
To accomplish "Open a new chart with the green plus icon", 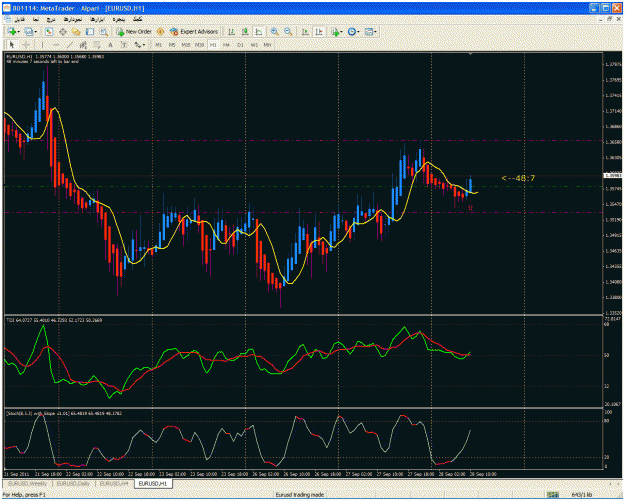I will point(11,31).
